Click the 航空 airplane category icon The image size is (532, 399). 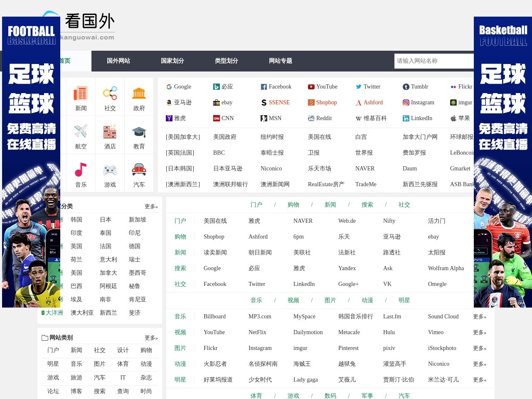click(x=80, y=131)
